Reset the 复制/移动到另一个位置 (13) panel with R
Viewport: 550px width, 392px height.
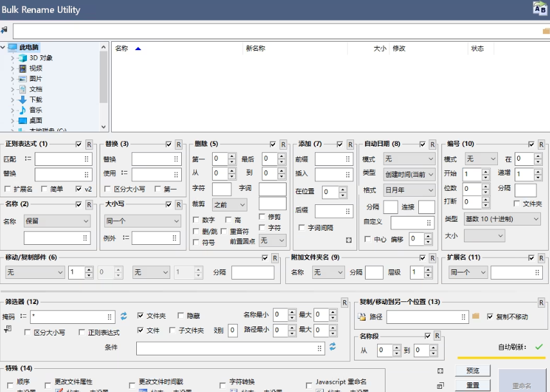[542, 303]
